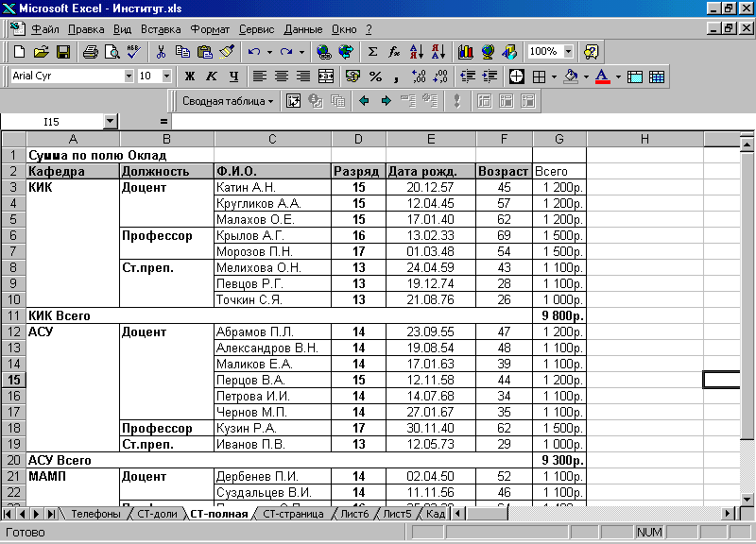
Task: Click Merge and Center icon
Action: (326, 76)
